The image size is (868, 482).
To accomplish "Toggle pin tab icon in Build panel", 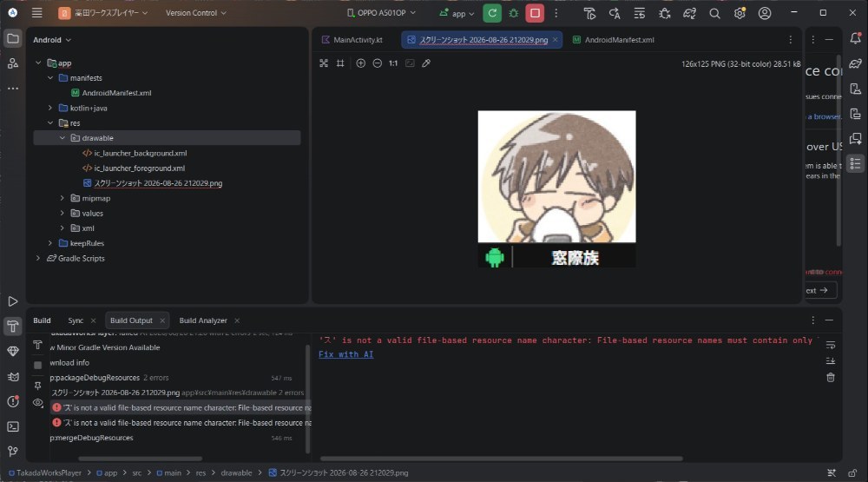I will pos(37,385).
